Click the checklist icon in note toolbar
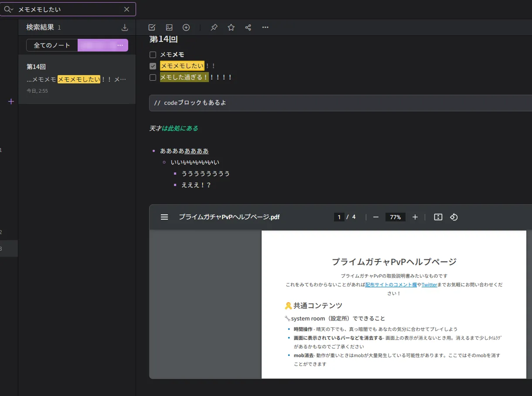This screenshot has width=532, height=396. 152,28
